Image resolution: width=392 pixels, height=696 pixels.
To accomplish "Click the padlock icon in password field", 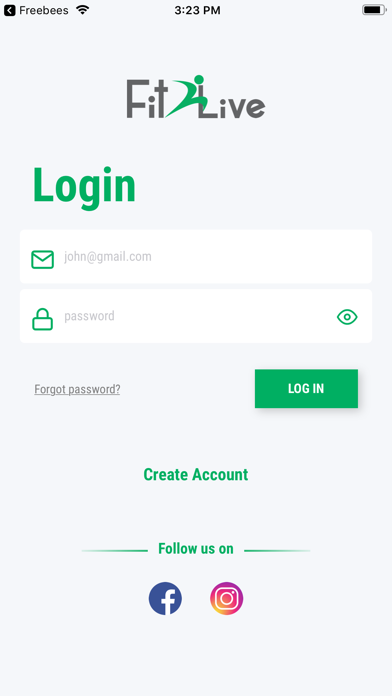I will (x=43, y=319).
